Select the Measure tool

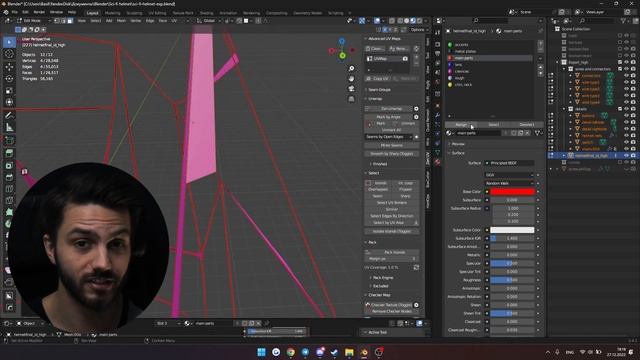[x=9, y=128]
